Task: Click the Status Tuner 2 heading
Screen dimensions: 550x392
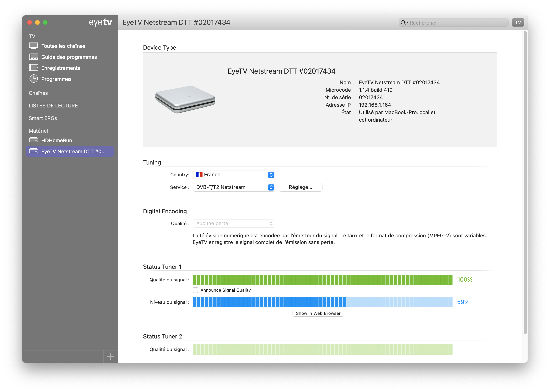Action: click(162, 337)
